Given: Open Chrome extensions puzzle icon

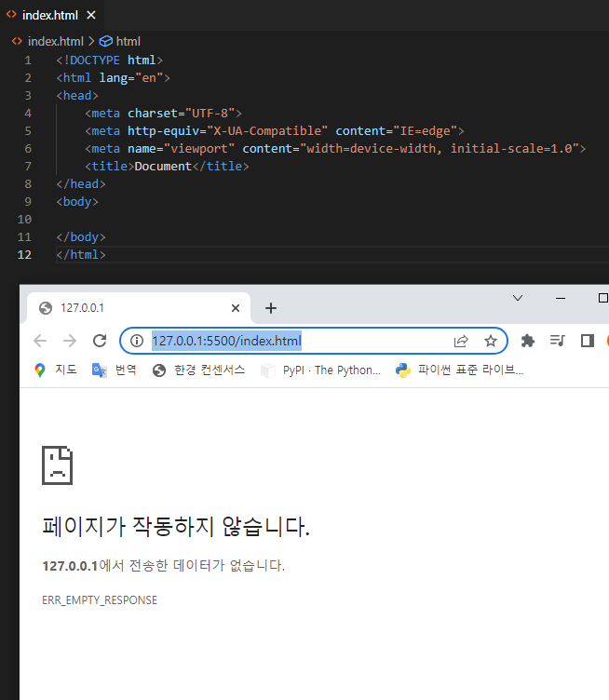Looking at the screenshot, I should point(528,341).
